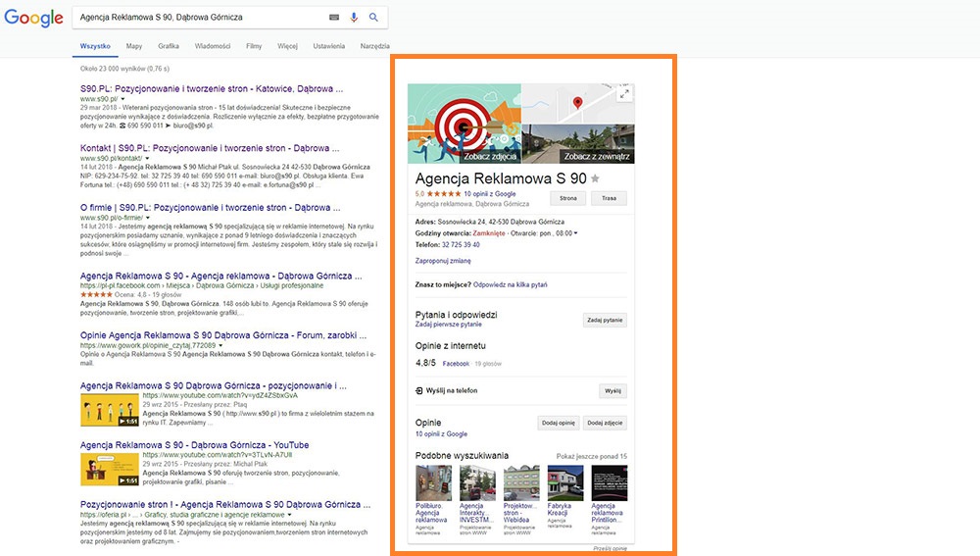The height and width of the screenshot is (556, 980).
Task: Open the Zaproponuj zmianę link
Action: [443, 261]
